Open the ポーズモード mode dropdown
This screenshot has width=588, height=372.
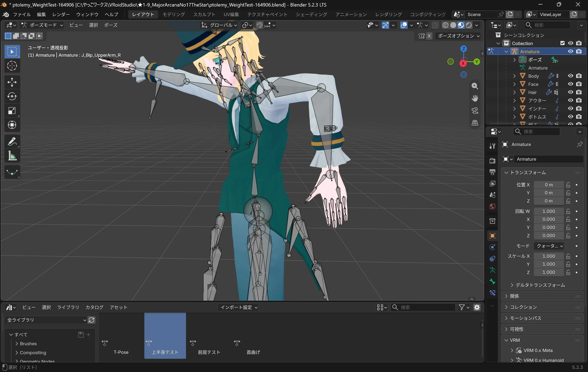(x=42, y=25)
